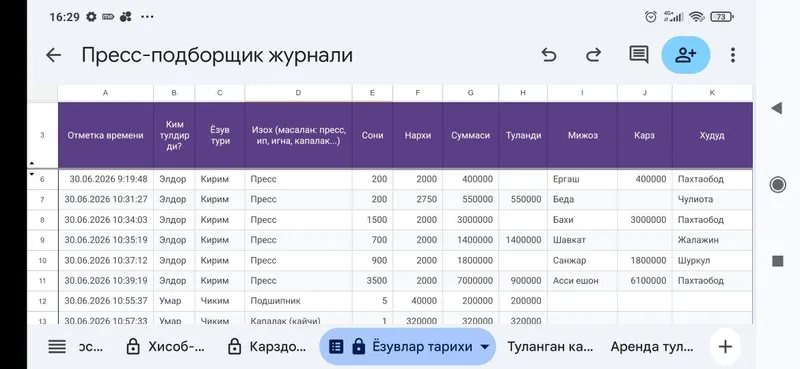Tap the battery indicator in status bar

(x=721, y=17)
